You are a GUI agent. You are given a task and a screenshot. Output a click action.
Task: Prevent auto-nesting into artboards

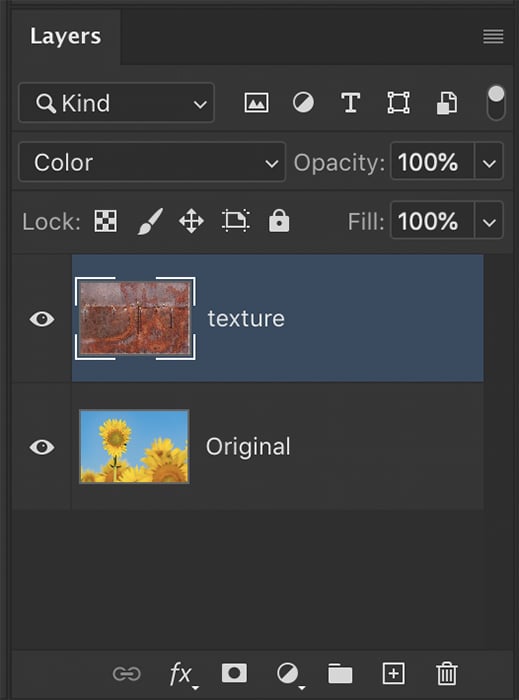236,221
